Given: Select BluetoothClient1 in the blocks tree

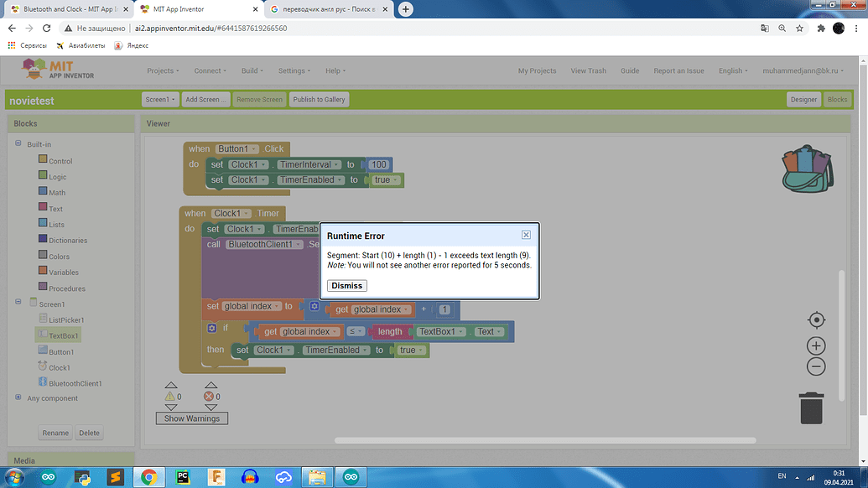Looking at the screenshot, I should (x=75, y=383).
